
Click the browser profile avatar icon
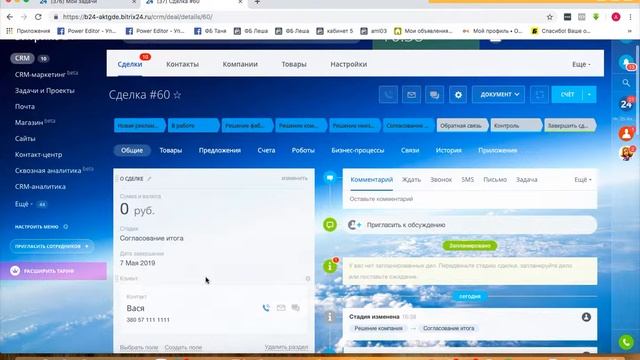(x=616, y=17)
